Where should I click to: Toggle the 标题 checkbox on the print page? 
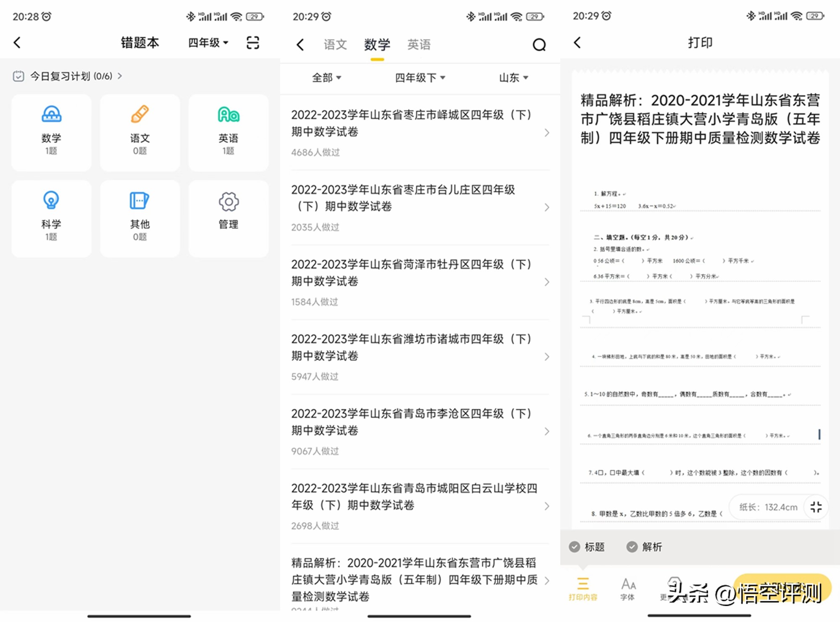coord(575,547)
